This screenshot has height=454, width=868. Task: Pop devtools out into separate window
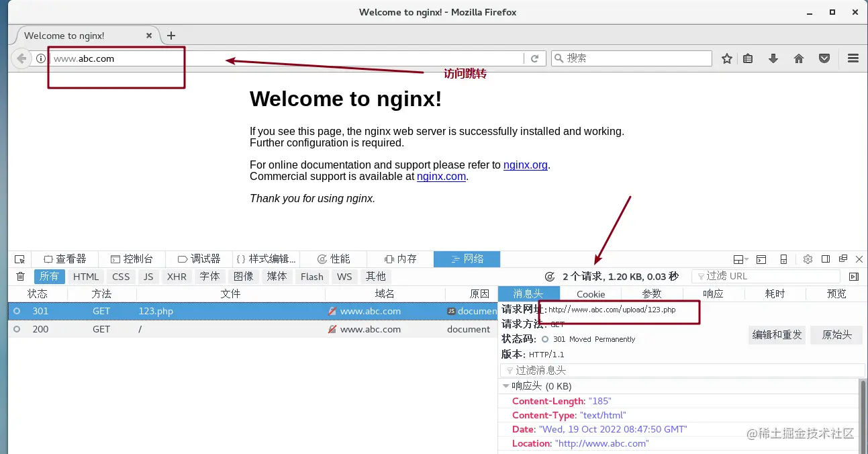point(842,259)
